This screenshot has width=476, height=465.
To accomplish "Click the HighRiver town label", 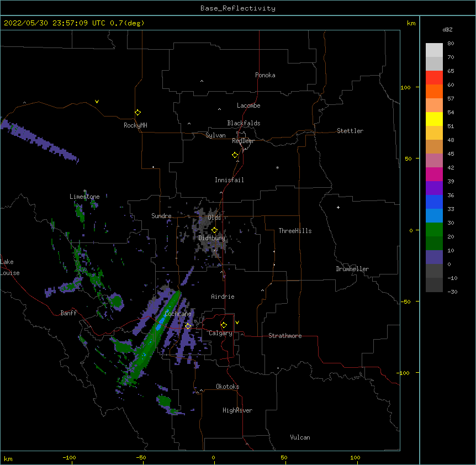I will [x=237, y=410].
